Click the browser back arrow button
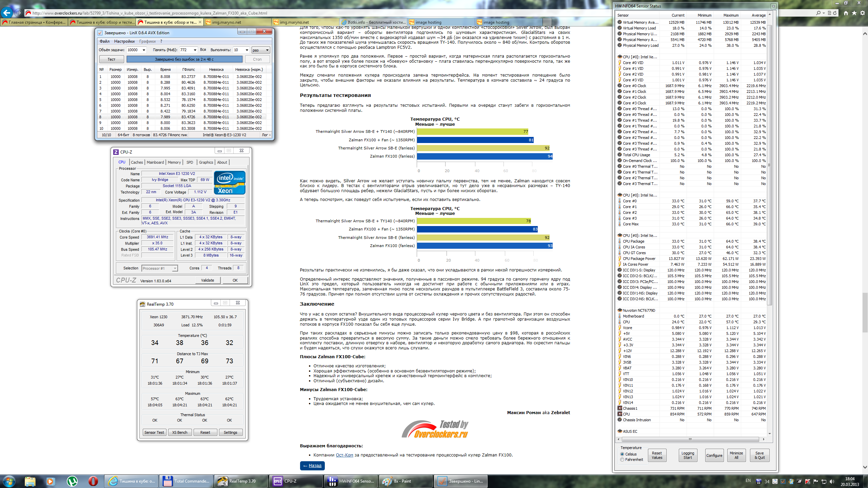868x488 pixels. 7,13
